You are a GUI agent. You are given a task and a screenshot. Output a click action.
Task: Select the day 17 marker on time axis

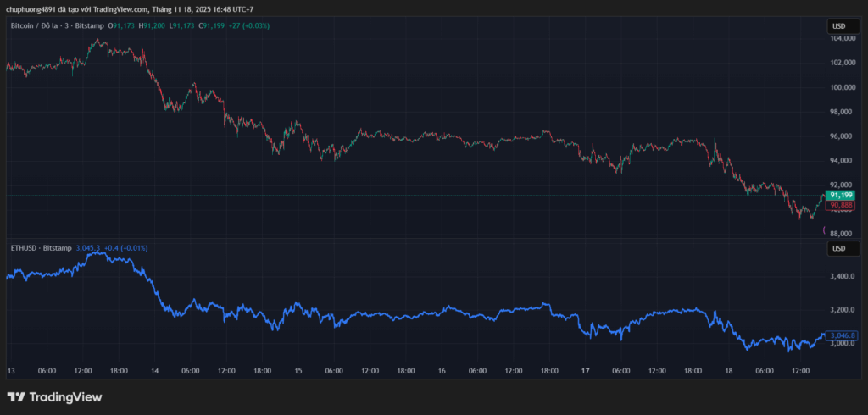coord(586,371)
